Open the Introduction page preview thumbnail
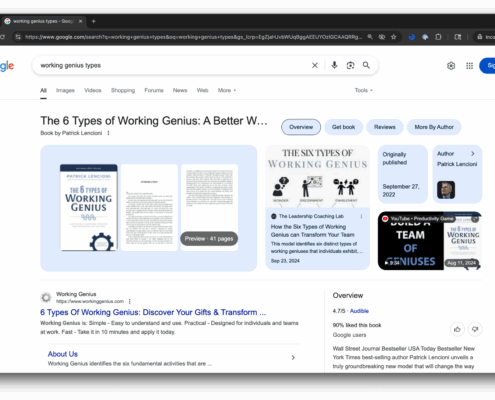 click(149, 207)
